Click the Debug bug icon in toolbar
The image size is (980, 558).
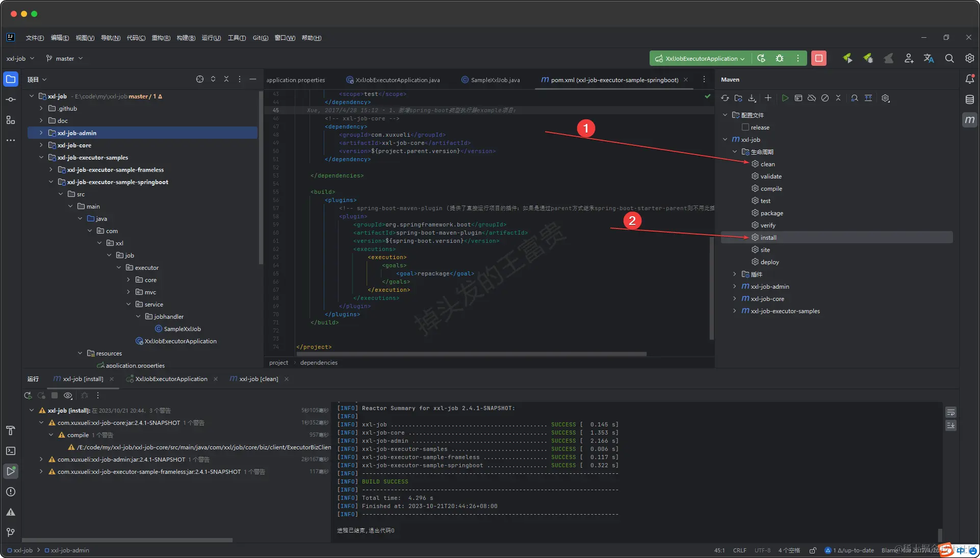(780, 58)
